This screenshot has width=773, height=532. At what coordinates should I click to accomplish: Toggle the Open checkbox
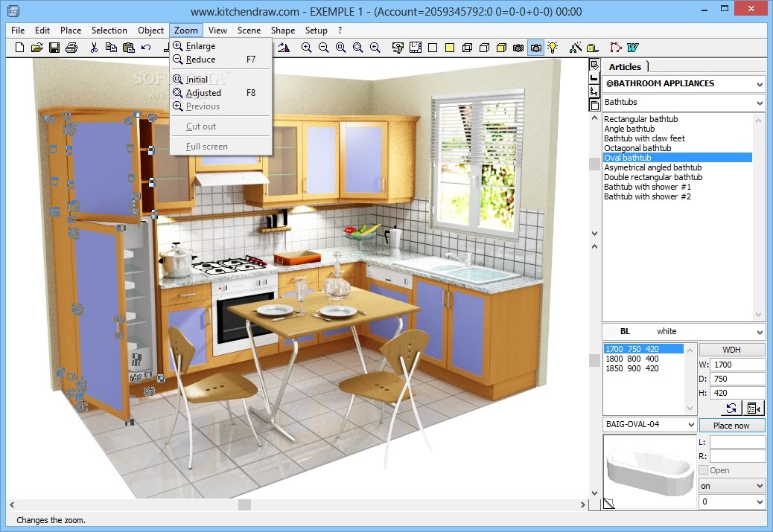(x=704, y=470)
